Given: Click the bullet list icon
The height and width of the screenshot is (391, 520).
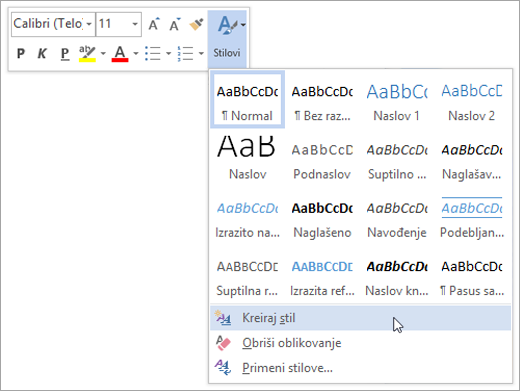Looking at the screenshot, I should coord(153,53).
